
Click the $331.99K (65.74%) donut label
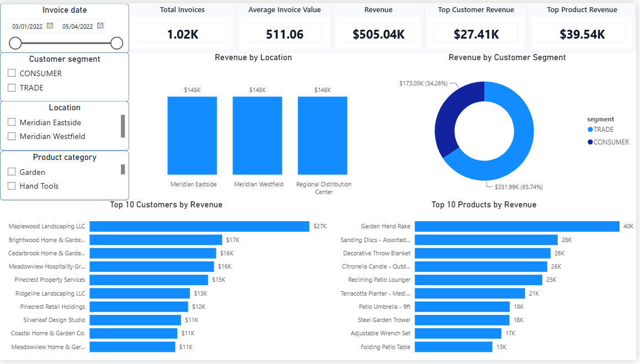pyautogui.click(x=519, y=187)
